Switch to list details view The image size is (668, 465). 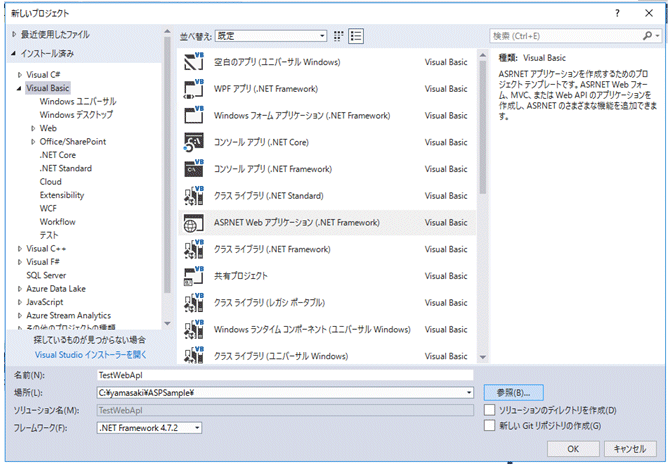[x=356, y=36]
